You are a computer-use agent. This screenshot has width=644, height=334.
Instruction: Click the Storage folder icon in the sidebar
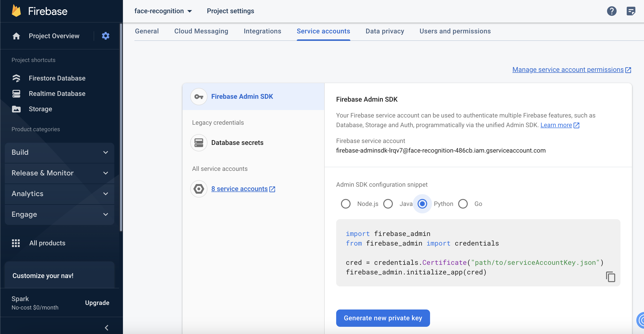[x=16, y=109]
